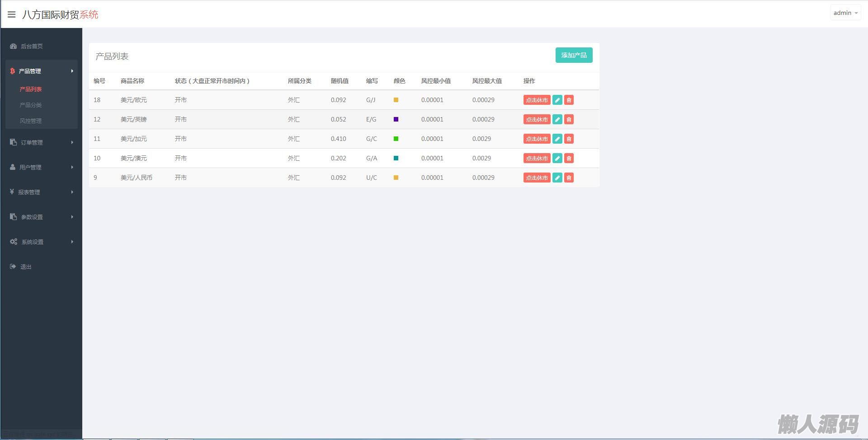This screenshot has height=440, width=868.
Task: Click the trash icon for 美元/欧元
Action: tap(569, 100)
